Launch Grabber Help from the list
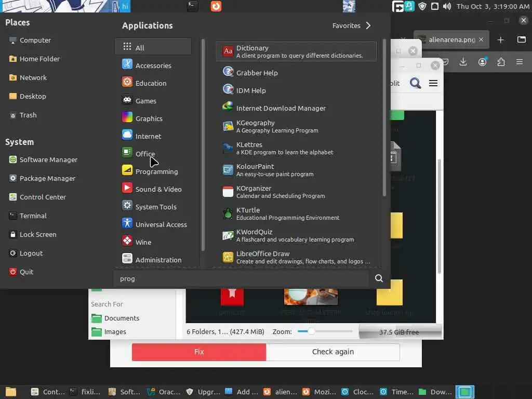This screenshot has width=532, height=399. pyautogui.click(x=296, y=73)
